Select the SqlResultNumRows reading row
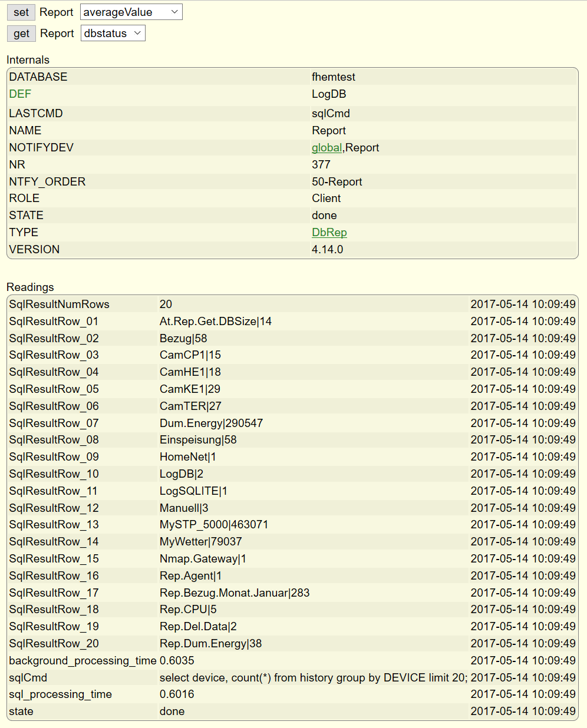Screen dimensions: 587x728 [292, 304]
